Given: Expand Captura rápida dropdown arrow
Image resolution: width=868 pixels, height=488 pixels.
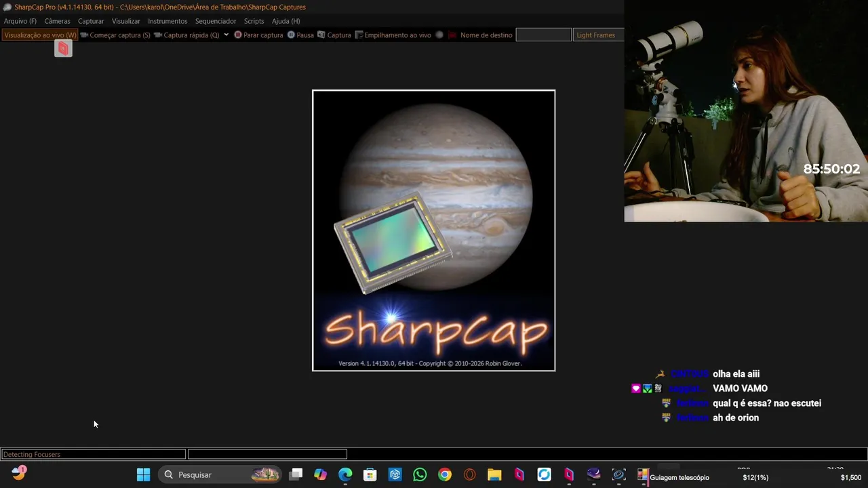Looking at the screenshot, I should point(226,35).
